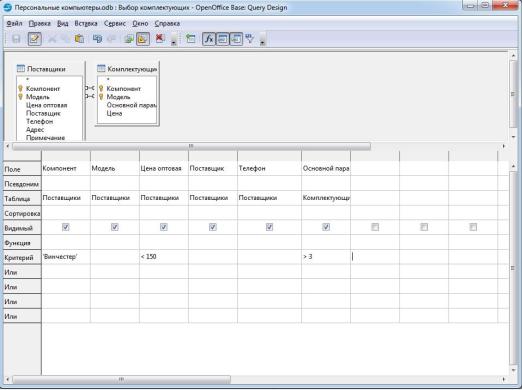
Task: Check Visible box in third empty column
Action: (473, 227)
